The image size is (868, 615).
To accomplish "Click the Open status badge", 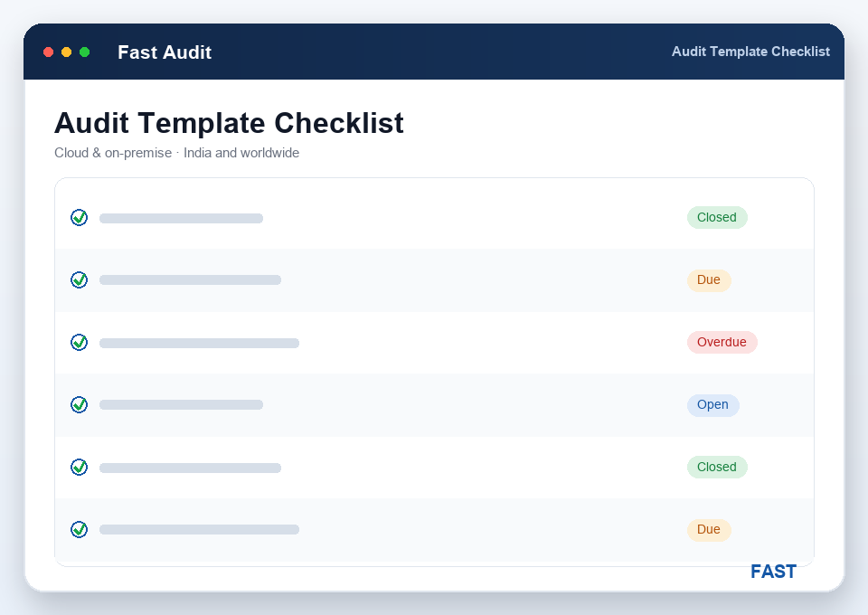I will click(713, 404).
